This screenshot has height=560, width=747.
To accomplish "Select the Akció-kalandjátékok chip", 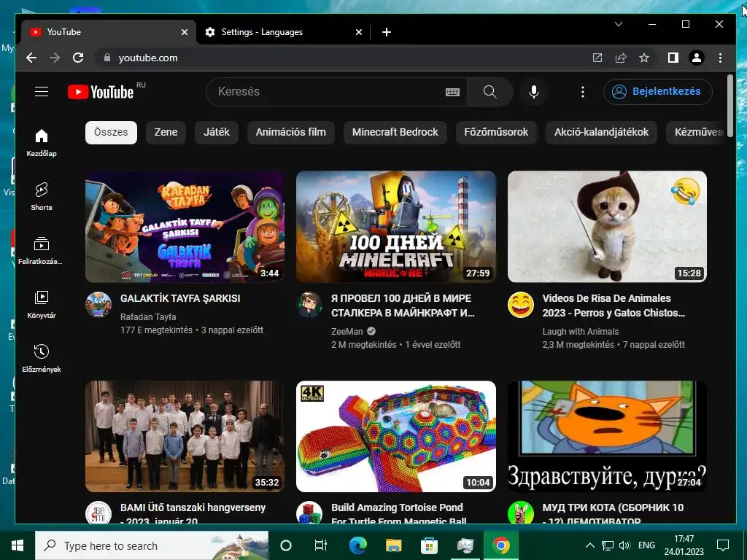I will point(601,133).
